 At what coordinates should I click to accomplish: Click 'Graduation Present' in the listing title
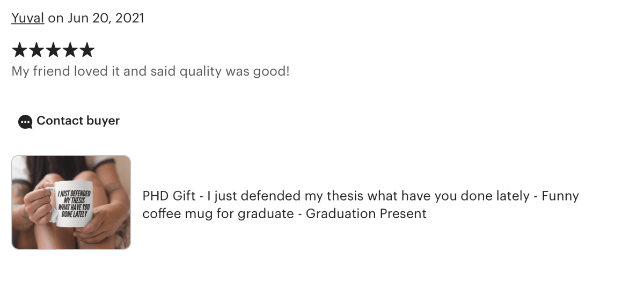(x=366, y=213)
